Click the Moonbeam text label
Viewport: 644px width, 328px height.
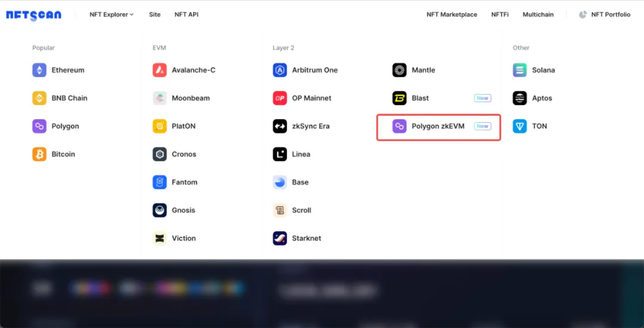(x=191, y=98)
